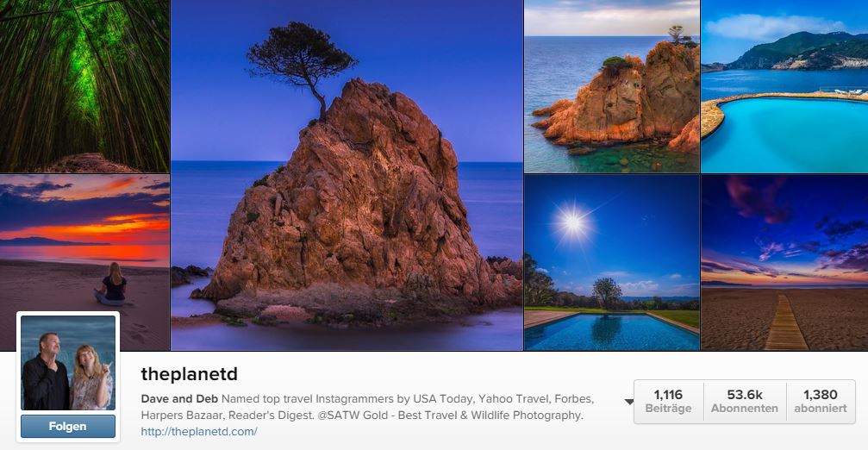Open the woman meditating at sunset photo
Image resolution: width=868 pixels, height=450 pixels.
point(84,262)
